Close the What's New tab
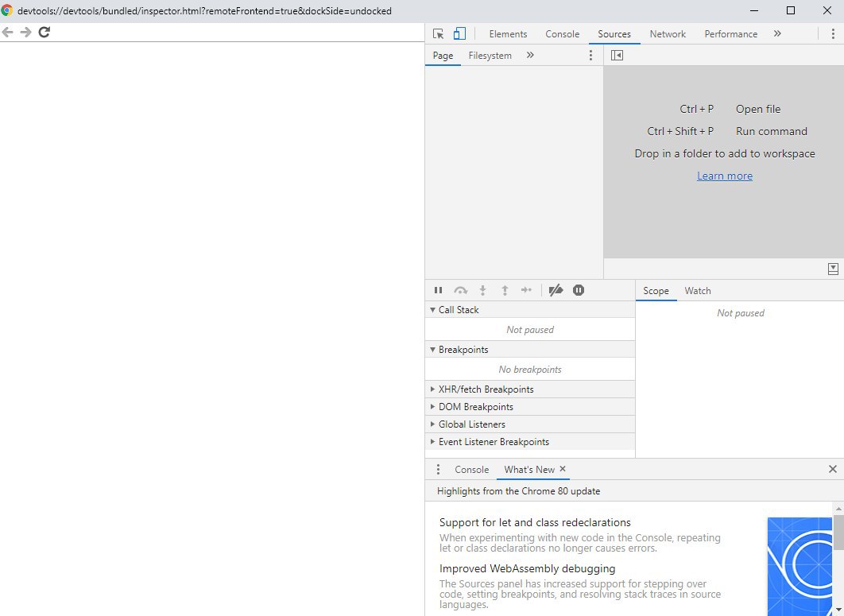Viewport: 844px width, 616px height. point(563,469)
